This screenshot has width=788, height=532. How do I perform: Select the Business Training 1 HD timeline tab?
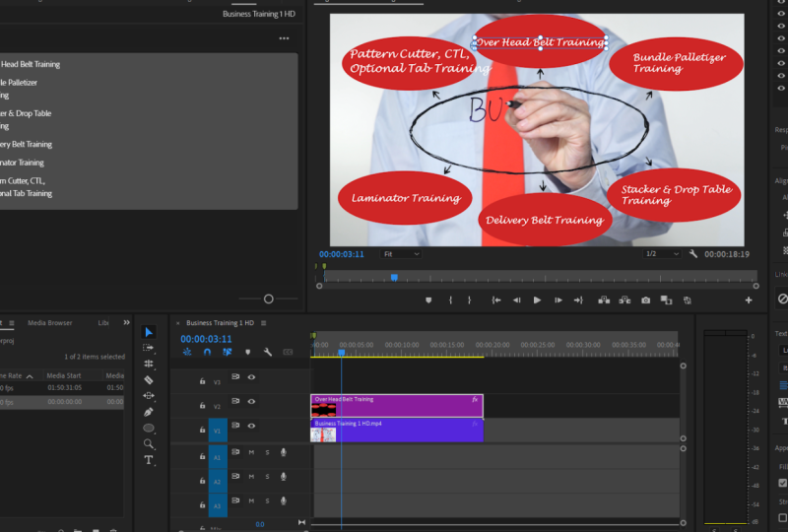(x=220, y=323)
